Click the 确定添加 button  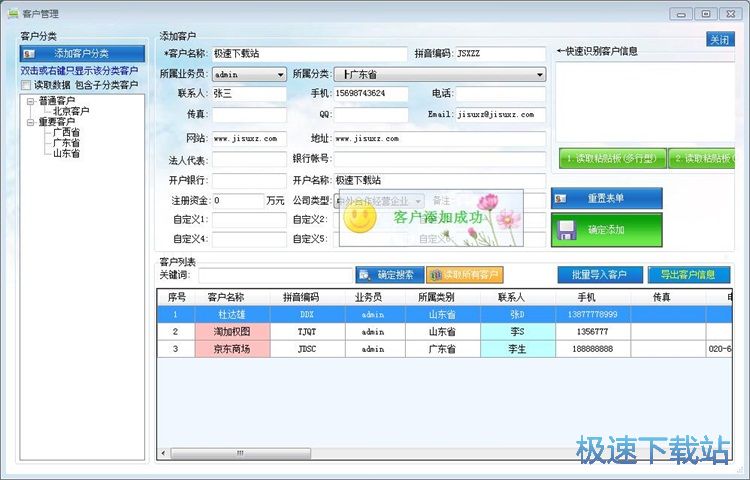[607, 230]
